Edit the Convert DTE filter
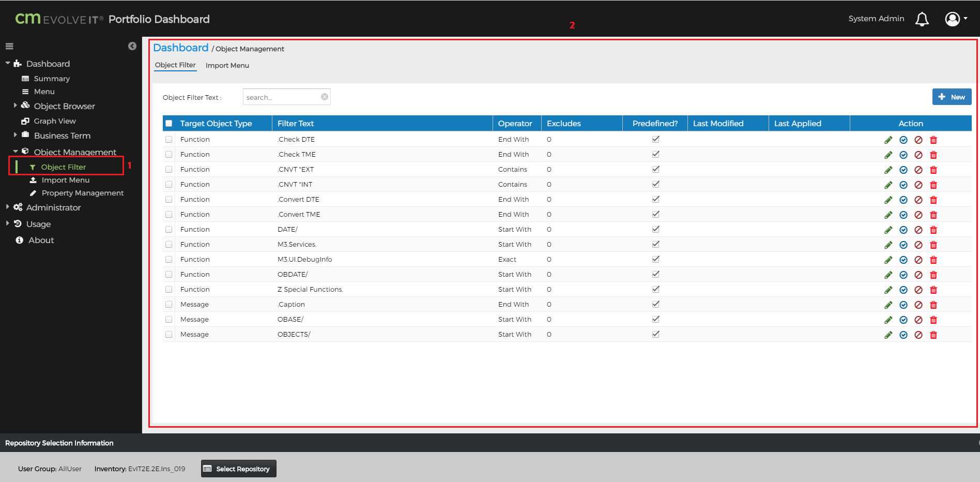 [x=888, y=200]
